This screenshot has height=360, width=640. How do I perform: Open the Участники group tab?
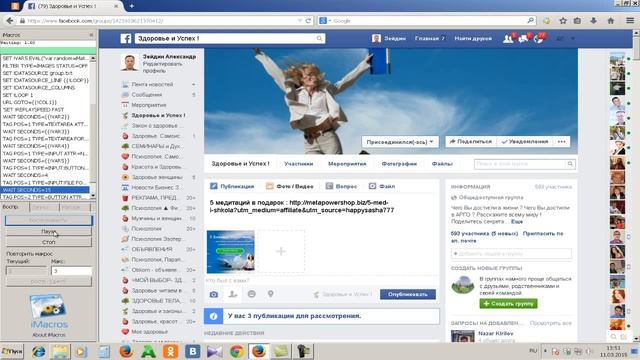(x=299, y=164)
